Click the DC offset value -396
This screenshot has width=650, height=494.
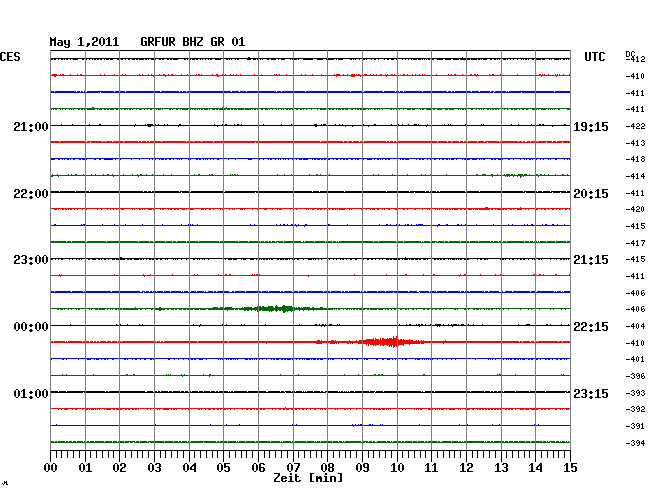coord(635,376)
